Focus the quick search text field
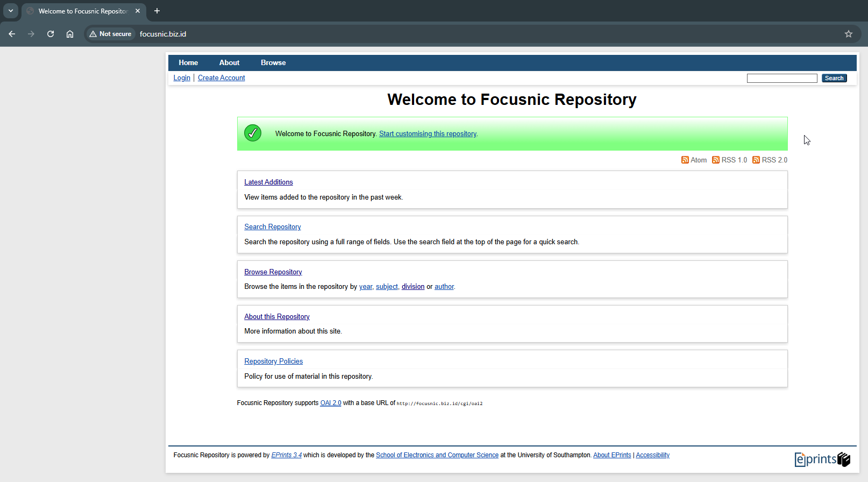Screen dimensions: 868x482 tap(781, 79)
